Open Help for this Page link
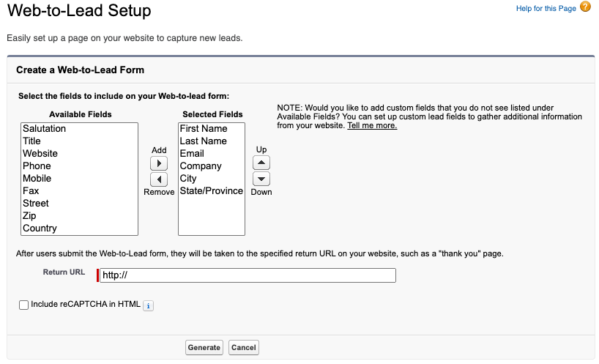 pos(546,8)
